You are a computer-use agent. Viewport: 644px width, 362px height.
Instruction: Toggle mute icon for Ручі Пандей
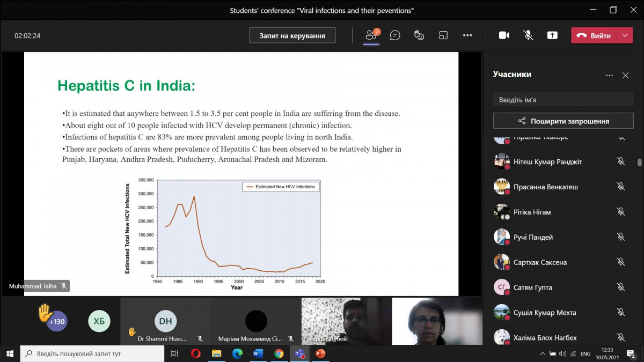click(x=620, y=237)
